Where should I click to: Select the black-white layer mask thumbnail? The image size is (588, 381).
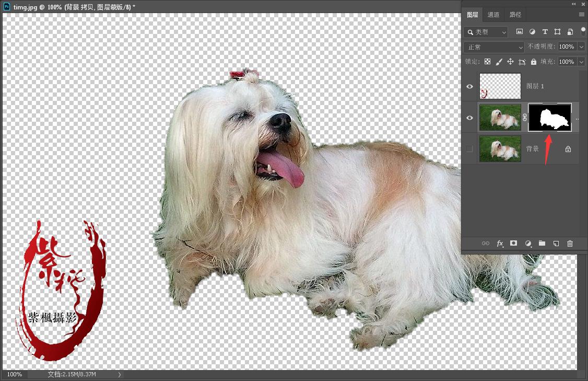(550, 118)
